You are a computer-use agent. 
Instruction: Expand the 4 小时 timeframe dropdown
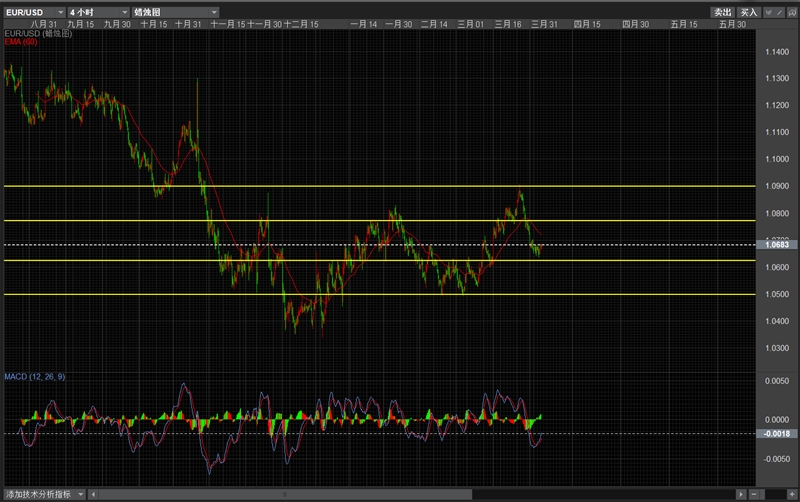pos(98,12)
